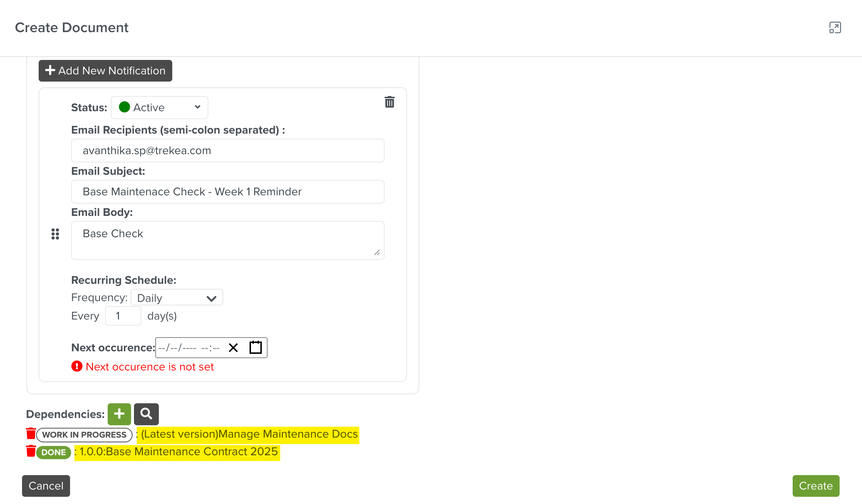The width and height of the screenshot is (862, 504).
Task: Click the 'Next occurence is not set' message
Action: tap(150, 367)
